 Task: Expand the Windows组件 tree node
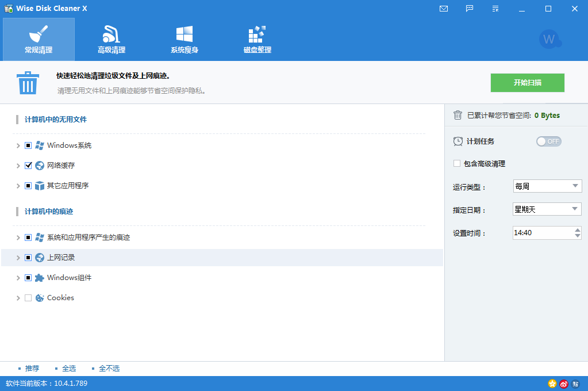point(18,278)
